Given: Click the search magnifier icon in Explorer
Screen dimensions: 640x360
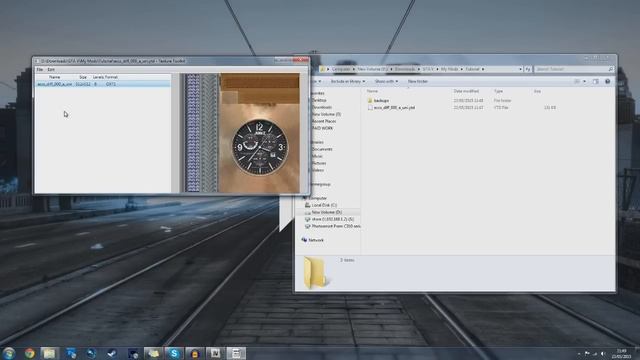Looking at the screenshot, I should tap(611, 69).
